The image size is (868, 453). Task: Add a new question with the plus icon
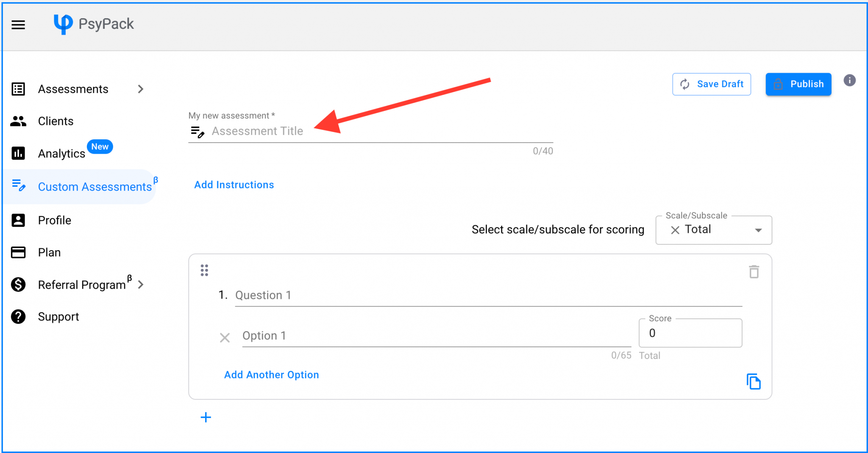click(x=206, y=417)
